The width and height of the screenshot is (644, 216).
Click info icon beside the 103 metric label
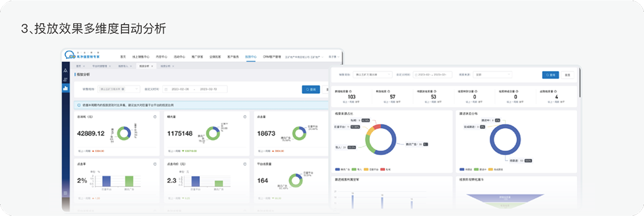click(350, 92)
